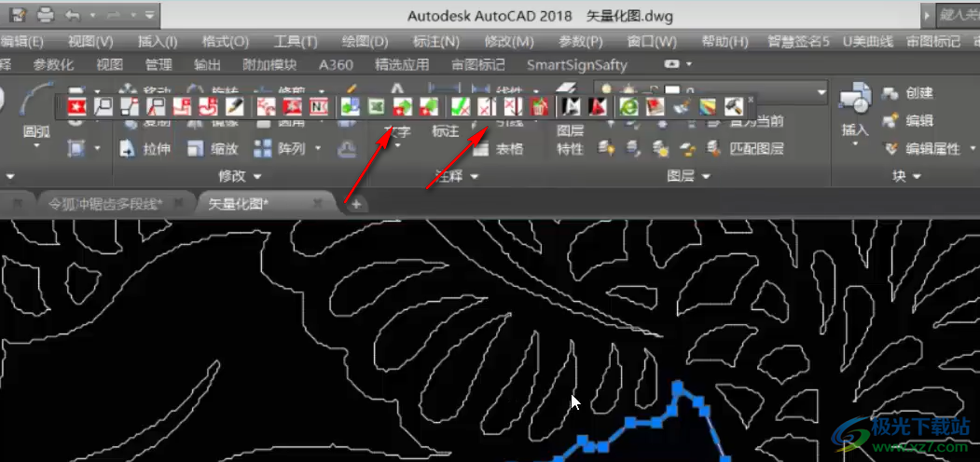Screen dimensions: 980x462
Task: Click the first green arrow export icon
Action: pyautogui.click(x=402, y=107)
